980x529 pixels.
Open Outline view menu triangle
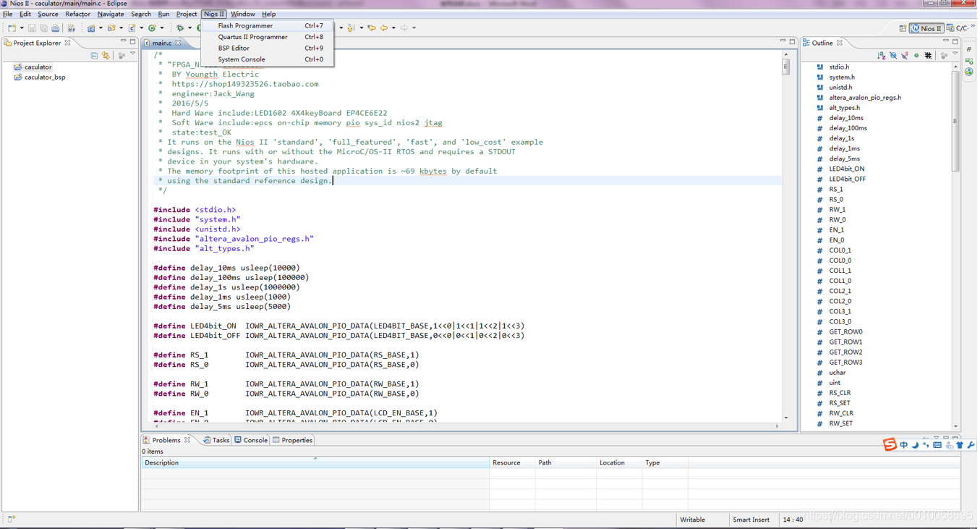click(955, 54)
